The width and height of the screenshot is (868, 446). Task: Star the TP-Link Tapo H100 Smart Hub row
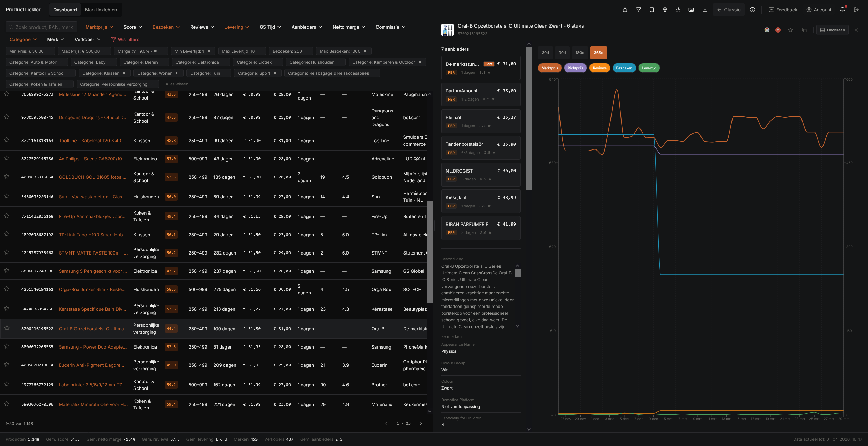tap(7, 234)
